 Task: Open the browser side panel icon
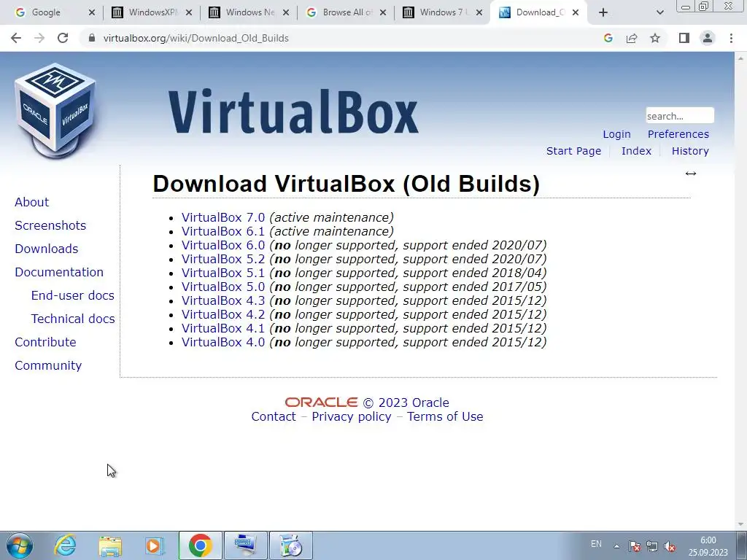tap(684, 38)
